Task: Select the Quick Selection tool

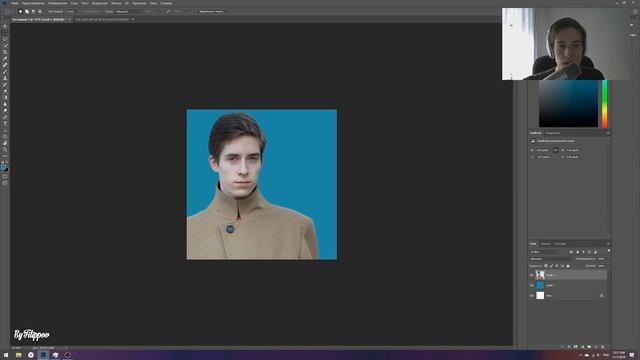Action: 5,46
